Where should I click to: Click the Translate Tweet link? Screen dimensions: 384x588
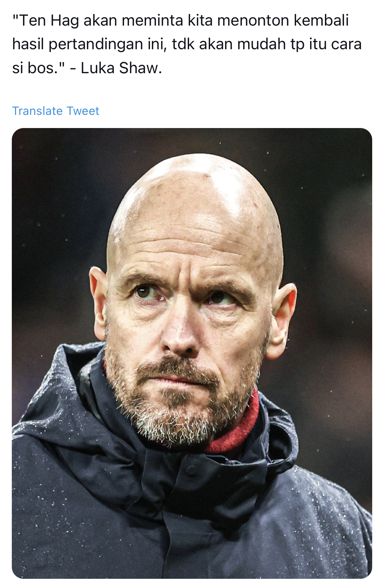55,111
